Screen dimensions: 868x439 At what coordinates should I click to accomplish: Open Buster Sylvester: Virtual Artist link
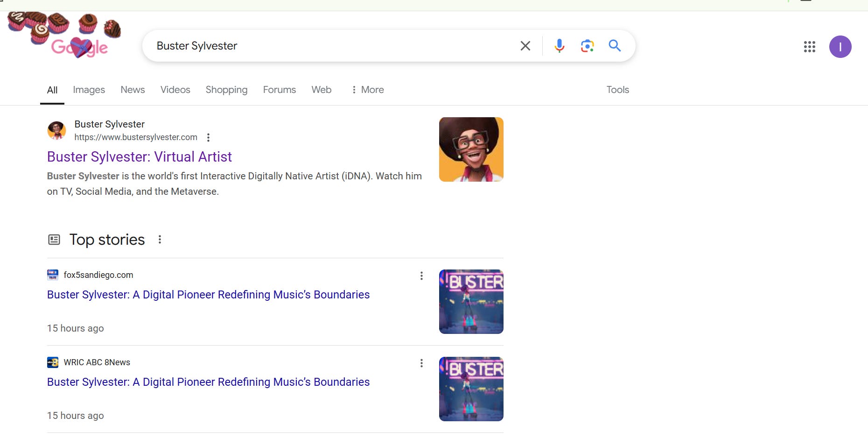pyautogui.click(x=139, y=157)
